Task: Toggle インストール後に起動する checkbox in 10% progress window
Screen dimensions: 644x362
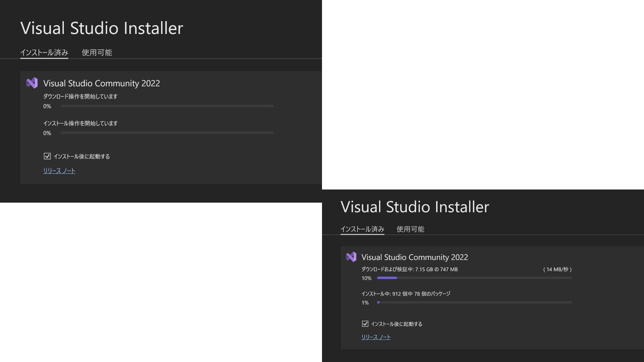Action: 365,324
